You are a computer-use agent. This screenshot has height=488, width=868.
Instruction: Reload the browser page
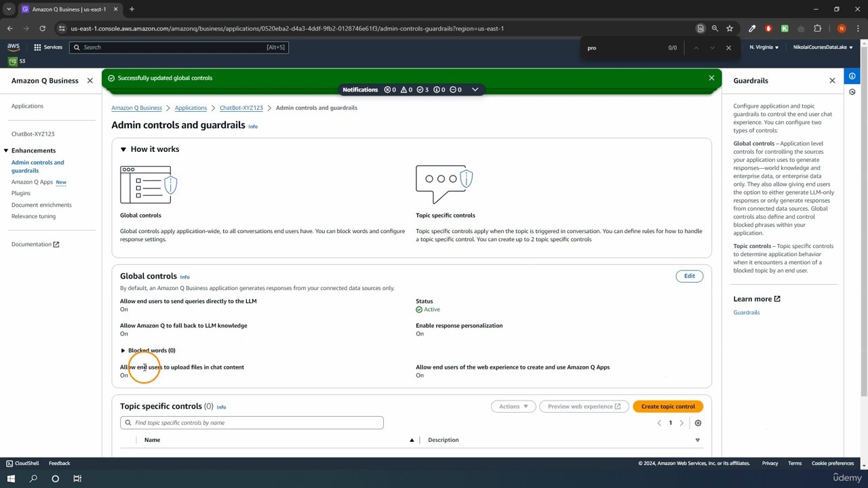pos(42,28)
